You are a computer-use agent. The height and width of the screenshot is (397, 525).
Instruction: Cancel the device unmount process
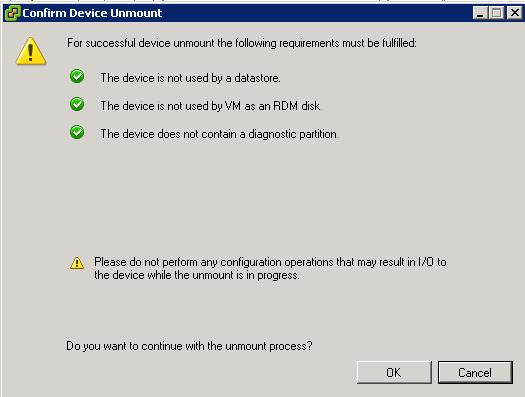point(475,372)
